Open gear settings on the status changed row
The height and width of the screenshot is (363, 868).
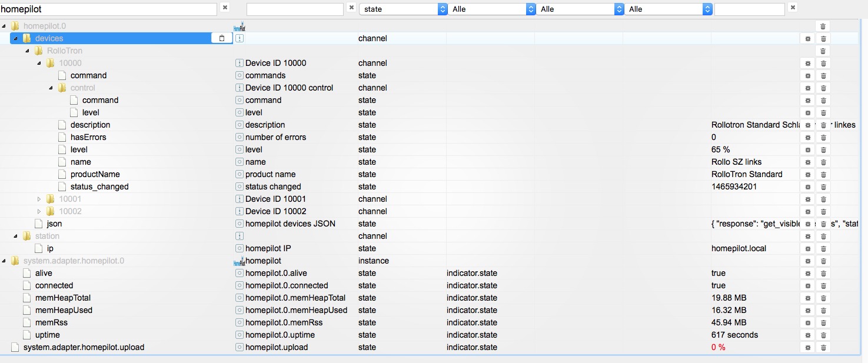(808, 187)
